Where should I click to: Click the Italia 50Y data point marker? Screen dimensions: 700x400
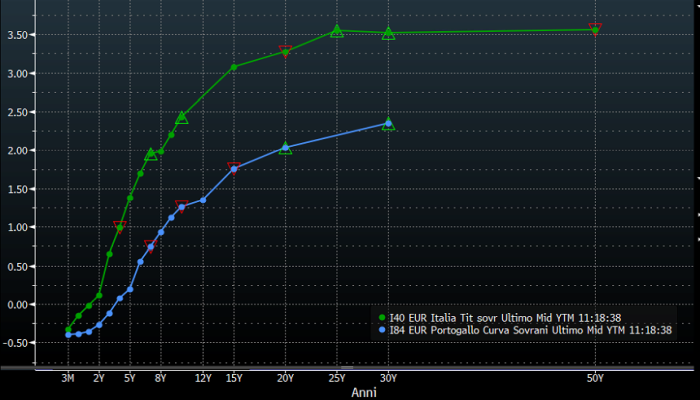(595, 30)
